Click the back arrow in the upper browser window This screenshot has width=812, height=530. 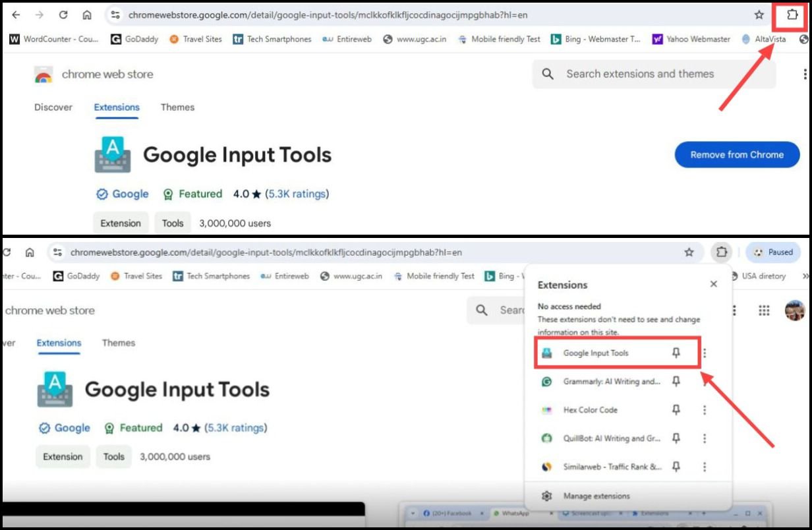(x=16, y=15)
